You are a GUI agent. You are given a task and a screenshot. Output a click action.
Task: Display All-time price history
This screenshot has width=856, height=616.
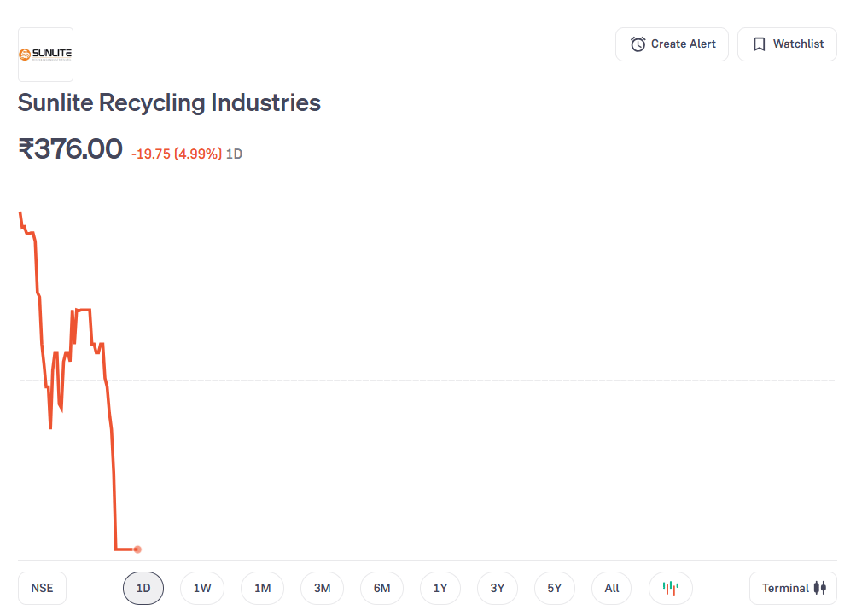click(x=612, y=588)
